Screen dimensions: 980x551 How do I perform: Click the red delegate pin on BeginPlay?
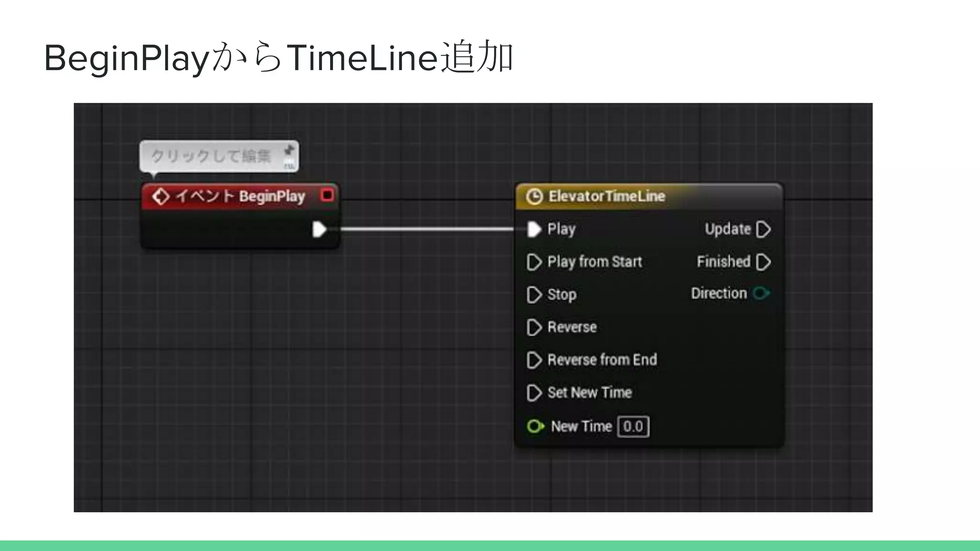pos(327,195)
